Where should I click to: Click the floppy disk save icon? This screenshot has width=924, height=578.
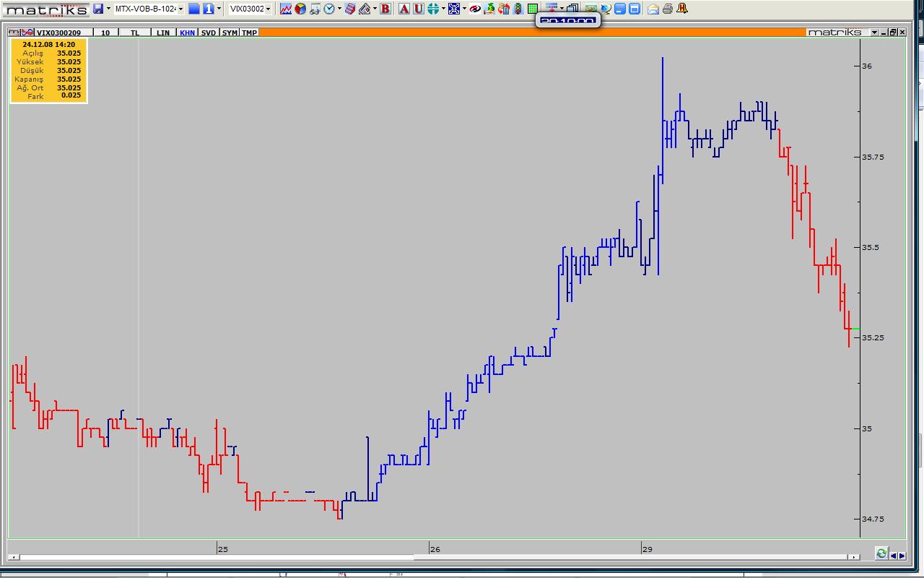(x=98, y=9)
